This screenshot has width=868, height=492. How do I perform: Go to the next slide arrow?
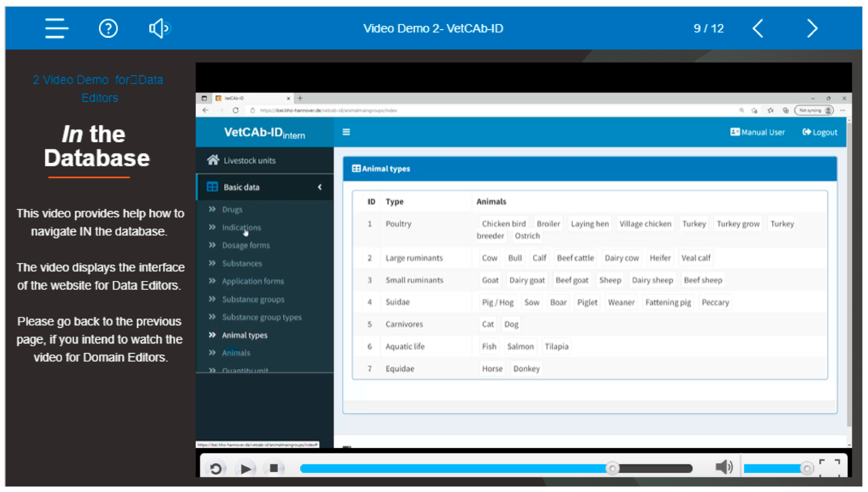click(x=812, y=28)
